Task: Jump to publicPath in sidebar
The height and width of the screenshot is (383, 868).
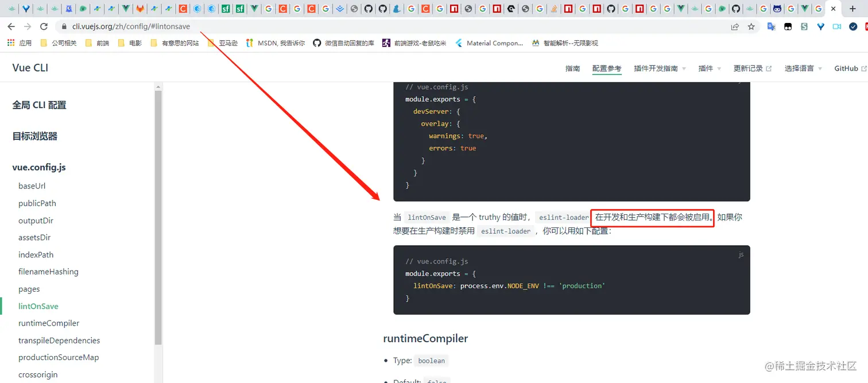Action: pyautogui.click(x=37, y=203)
